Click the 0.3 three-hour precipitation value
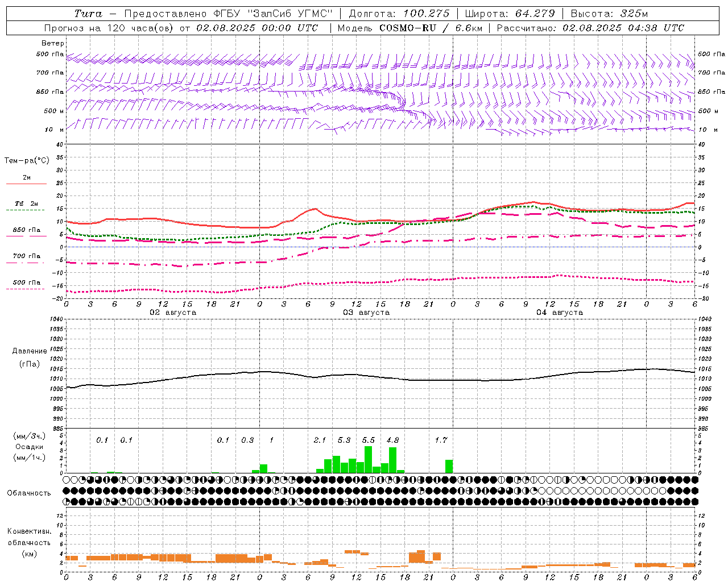The height and width of the screenshot is (582, 728). pos(247,440)
